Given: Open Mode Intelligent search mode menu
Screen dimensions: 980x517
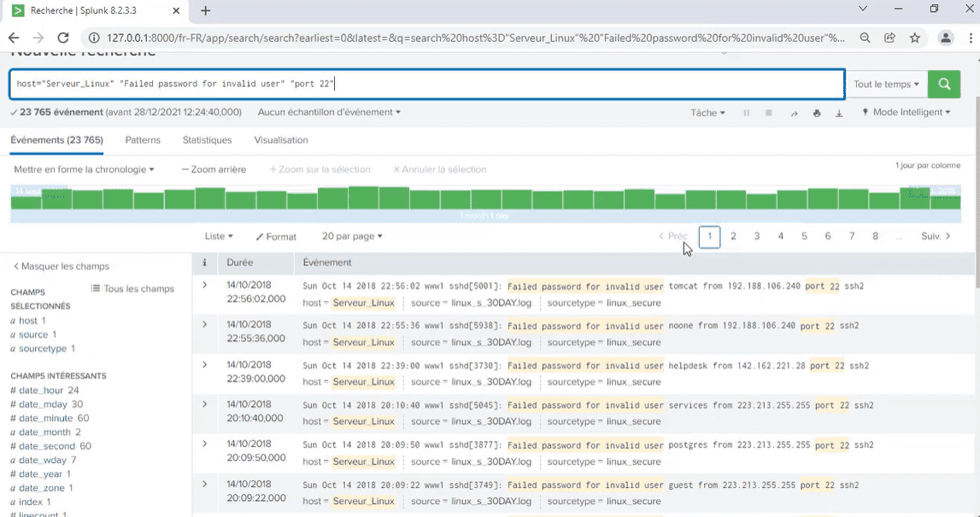Looking at the screenshot, I should click(x=907, y=113).
